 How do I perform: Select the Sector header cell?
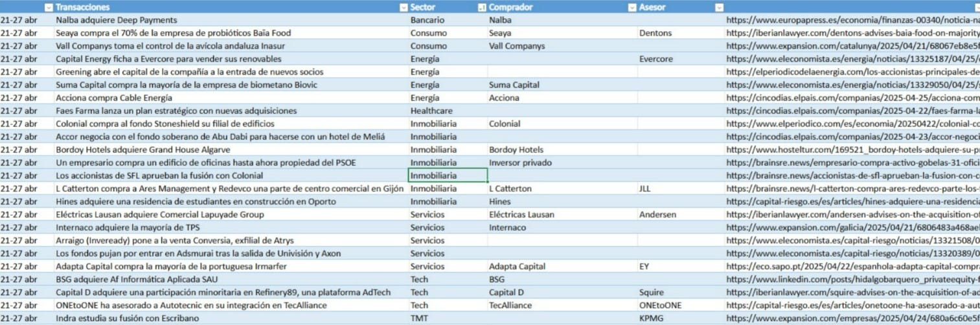(448, 7)
